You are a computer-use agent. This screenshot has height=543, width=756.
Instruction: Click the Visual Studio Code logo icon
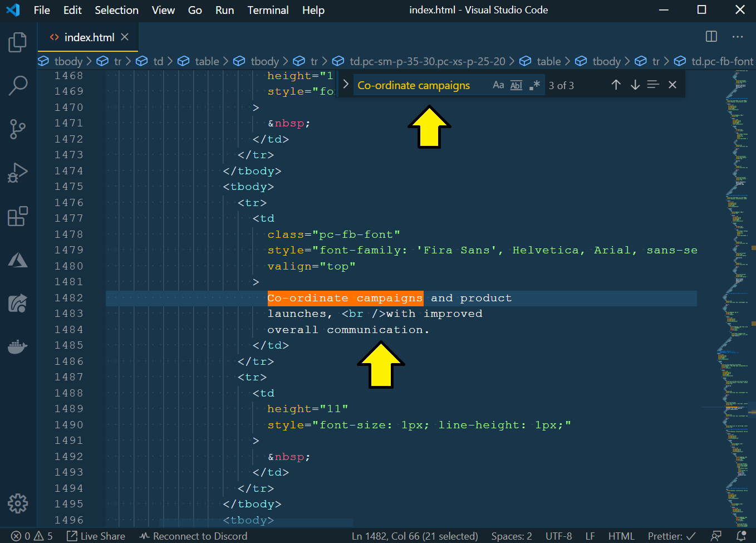tap(13, 10)
